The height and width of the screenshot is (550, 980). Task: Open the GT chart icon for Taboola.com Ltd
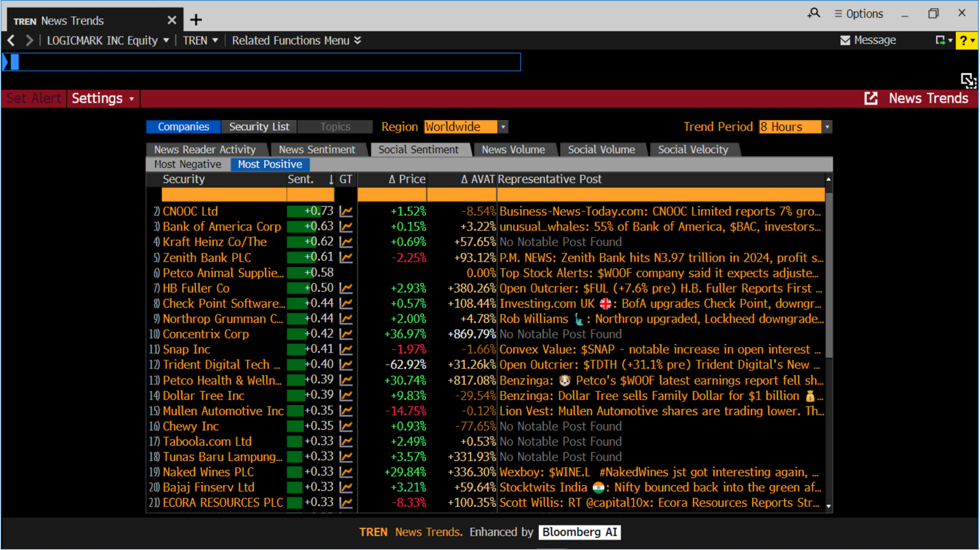tap(346, 442)
